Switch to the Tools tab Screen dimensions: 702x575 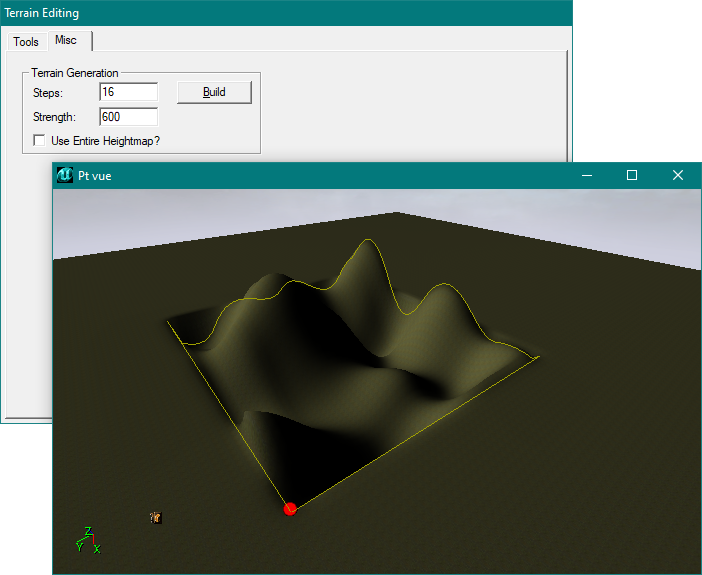point(26,42)
